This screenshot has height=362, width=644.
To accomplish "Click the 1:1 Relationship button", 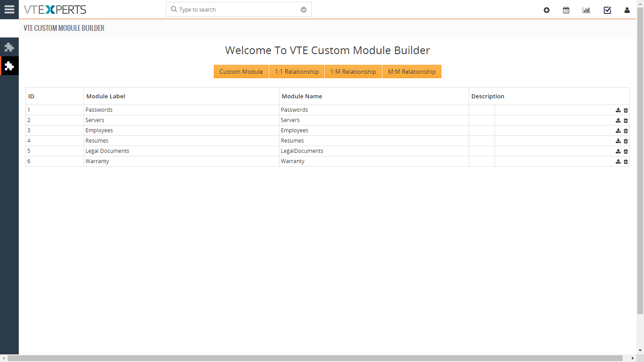I will tap(297, 72).
